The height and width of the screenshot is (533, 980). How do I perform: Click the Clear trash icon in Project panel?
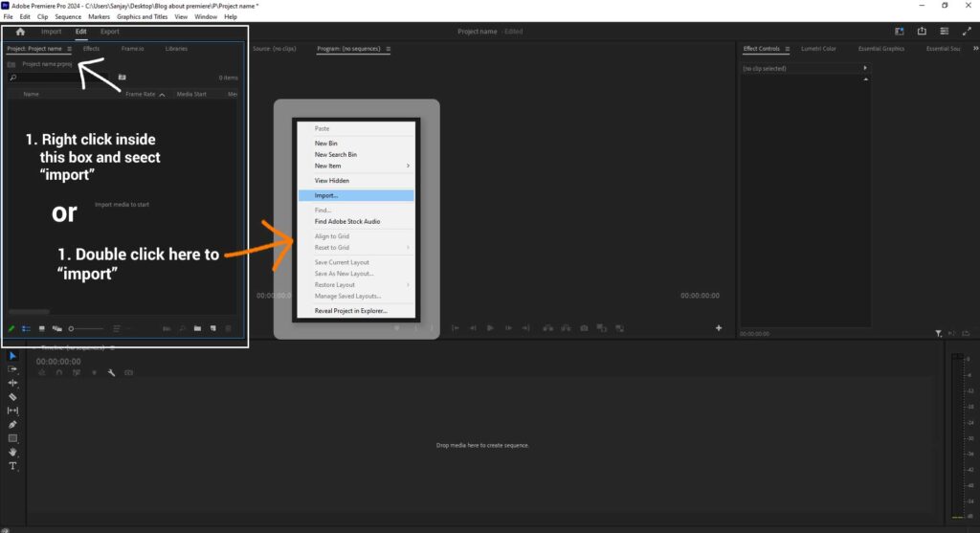[x=228, y=328]
